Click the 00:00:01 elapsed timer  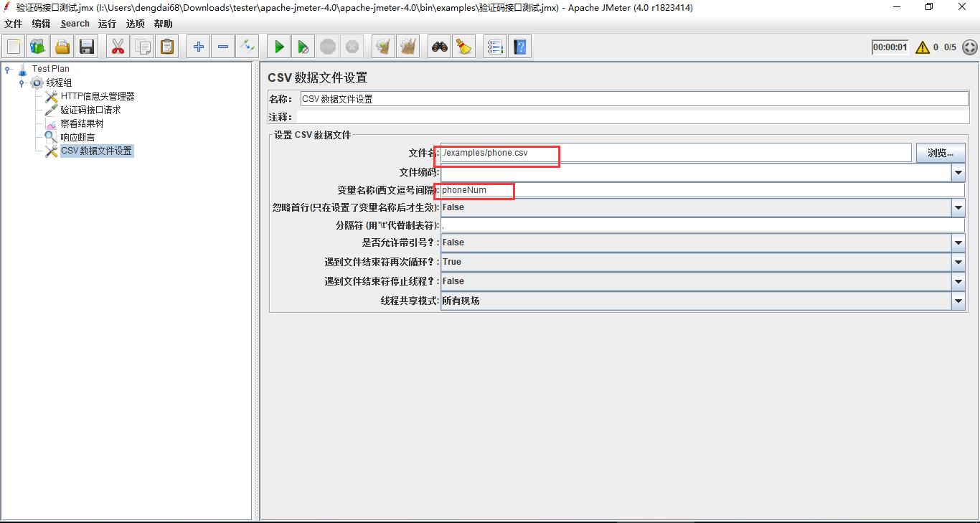pyautogui.click(x=890, y=47)
